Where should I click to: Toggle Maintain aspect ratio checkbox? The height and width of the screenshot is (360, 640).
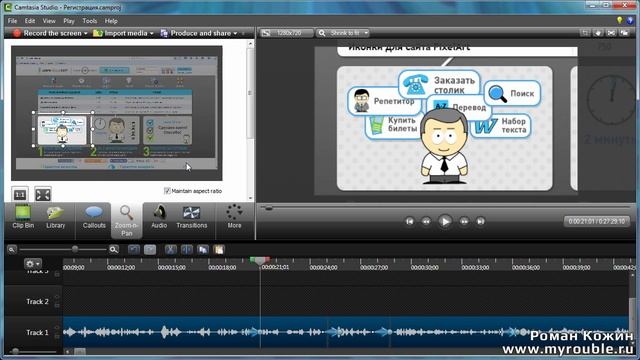(x=167, y=191)
